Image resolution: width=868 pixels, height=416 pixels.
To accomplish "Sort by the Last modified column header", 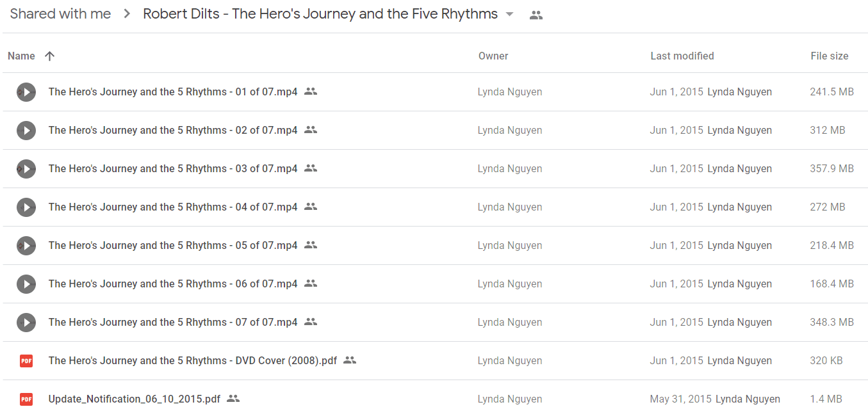I will 682,56.
